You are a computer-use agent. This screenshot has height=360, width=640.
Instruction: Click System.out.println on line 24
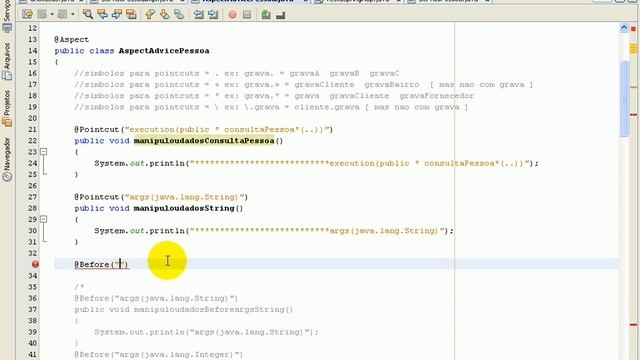click(140, 163)
